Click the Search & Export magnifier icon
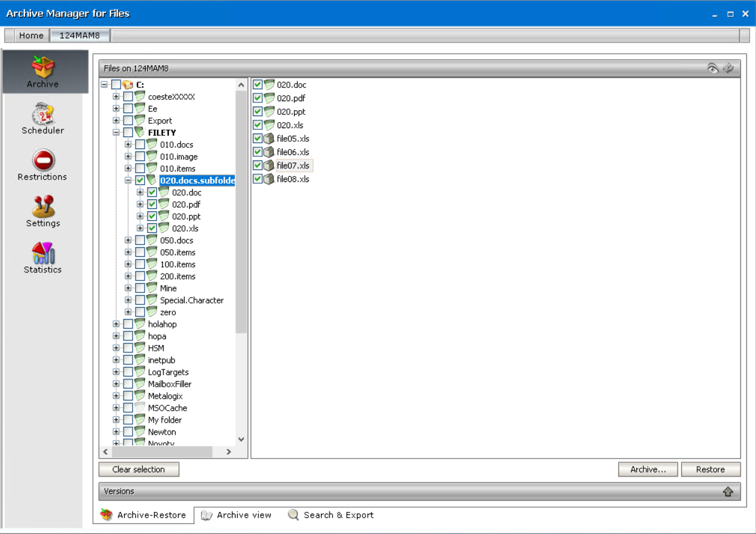 294,515
